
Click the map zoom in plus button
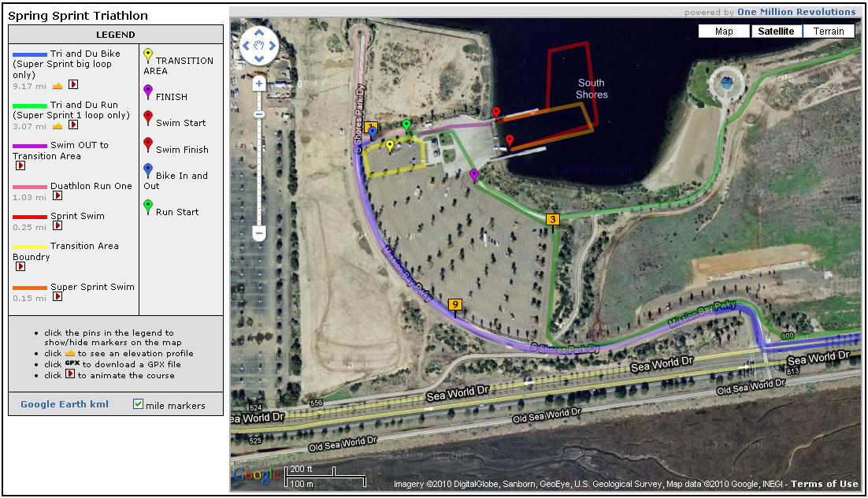pyautogui.click(x=258, y=83)
